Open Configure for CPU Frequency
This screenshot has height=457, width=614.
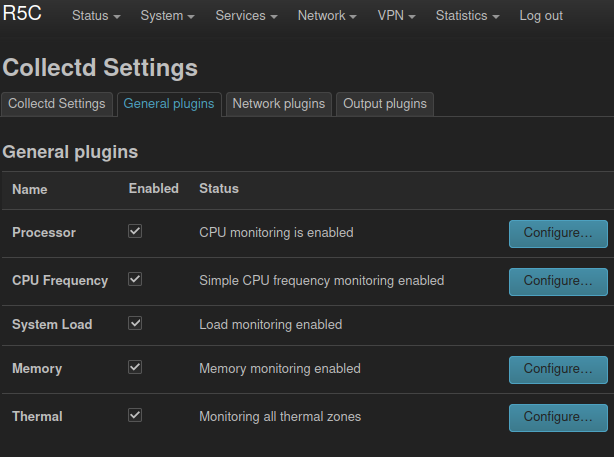click(558, 282)
